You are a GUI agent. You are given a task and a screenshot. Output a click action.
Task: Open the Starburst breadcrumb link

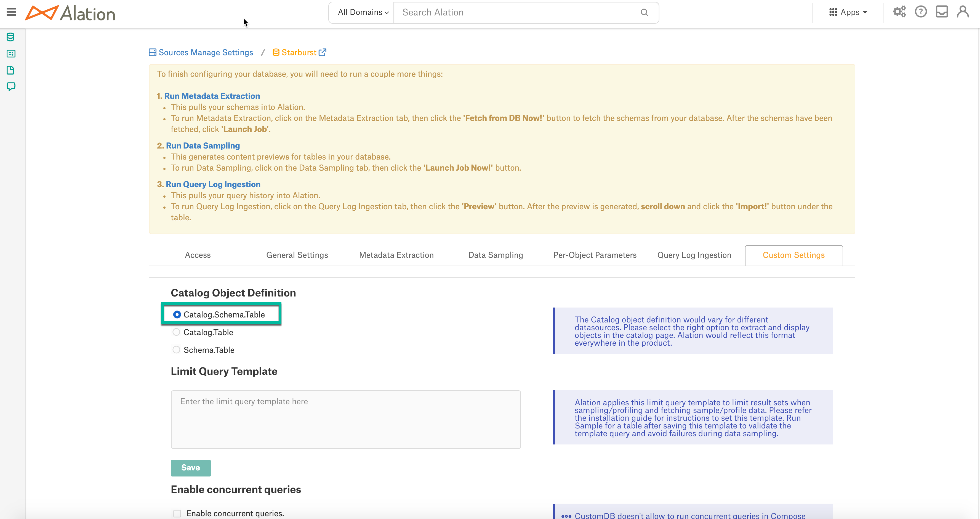pos(299,52)
